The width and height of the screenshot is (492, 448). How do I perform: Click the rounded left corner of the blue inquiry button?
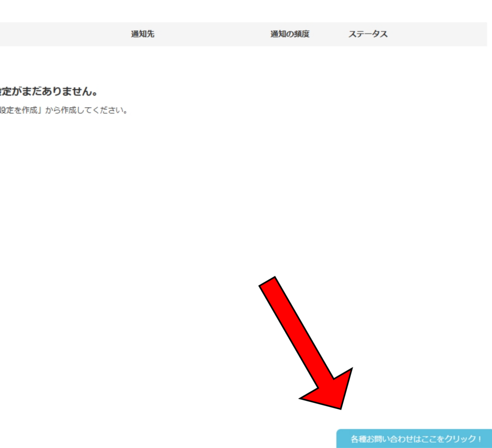pos(340,434)
